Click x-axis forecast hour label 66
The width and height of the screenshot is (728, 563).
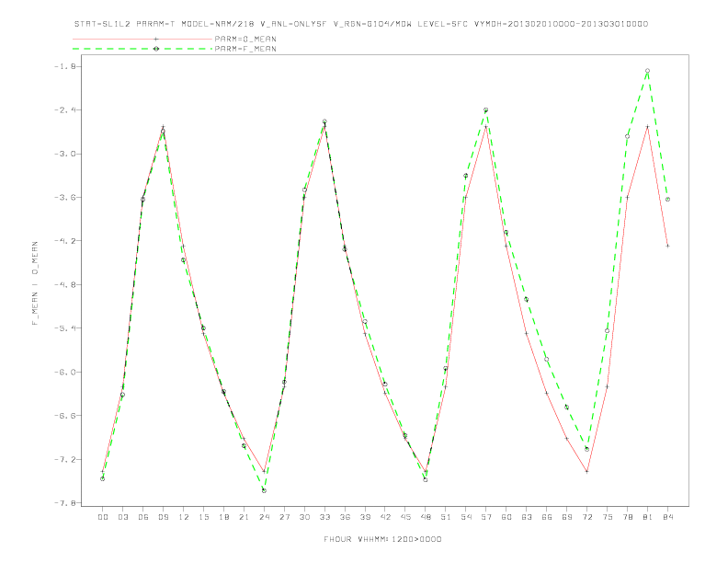pos(547,517)
